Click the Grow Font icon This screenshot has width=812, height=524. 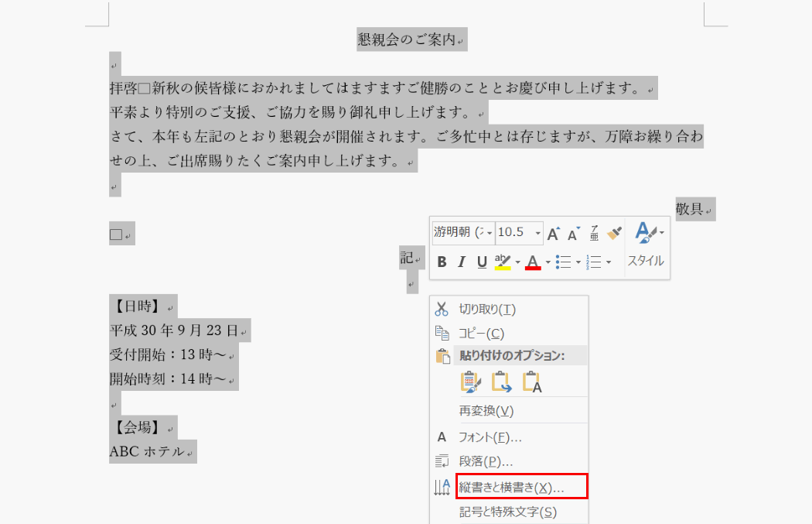(x=552, y=233)
